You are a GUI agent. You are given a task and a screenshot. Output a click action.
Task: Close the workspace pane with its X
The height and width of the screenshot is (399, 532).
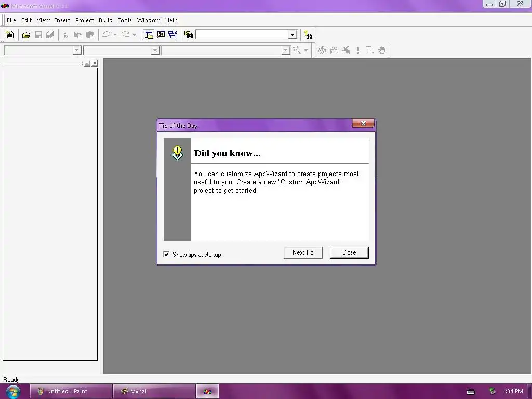(95, 63)
